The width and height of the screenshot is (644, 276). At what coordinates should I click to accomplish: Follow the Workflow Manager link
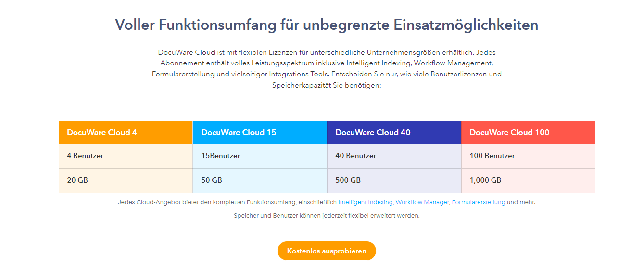(x=422, y=202)
